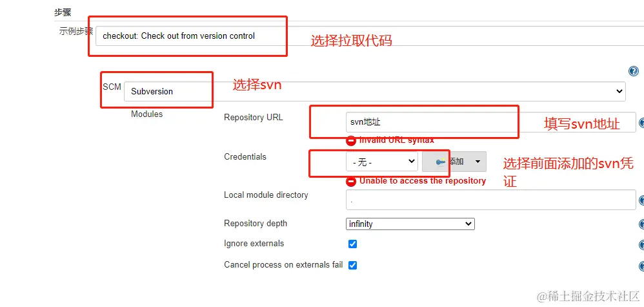This screenshot has height=307, width=644.
Task: Open the Credentials dropdown showing 无
Action: [x=382, y=162]
